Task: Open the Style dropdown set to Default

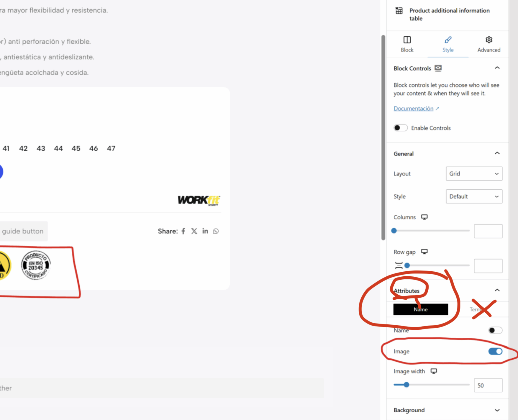Action: point(474,196)
